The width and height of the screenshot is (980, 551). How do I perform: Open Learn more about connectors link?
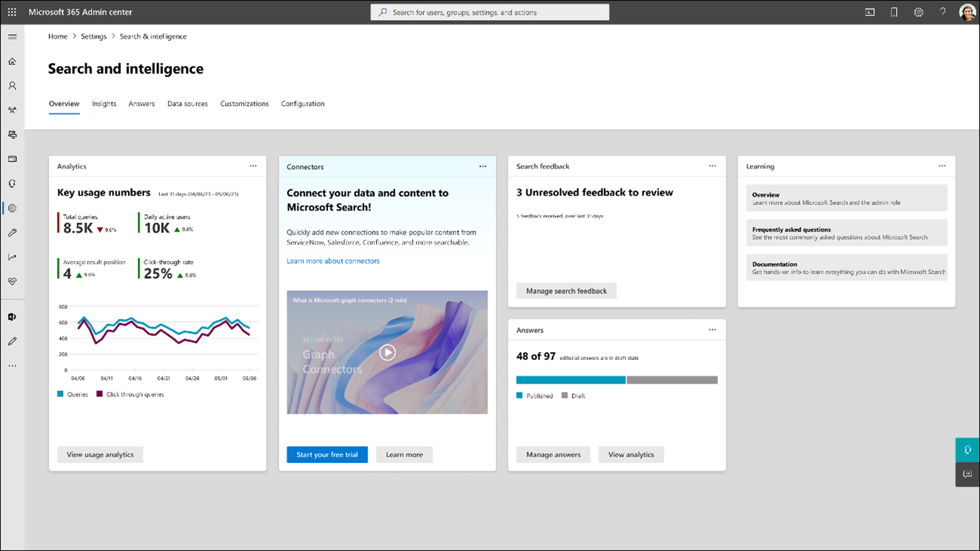tap(333, 261)
